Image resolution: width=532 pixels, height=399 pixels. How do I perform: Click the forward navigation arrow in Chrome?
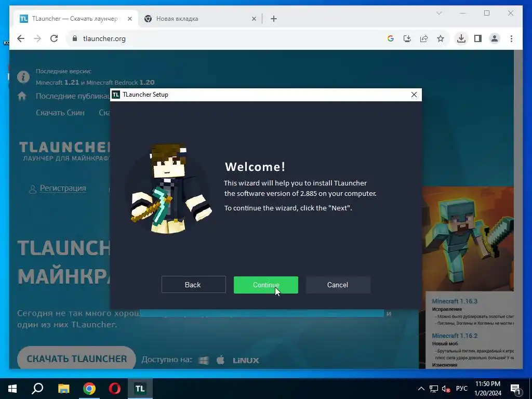[37, 38]
